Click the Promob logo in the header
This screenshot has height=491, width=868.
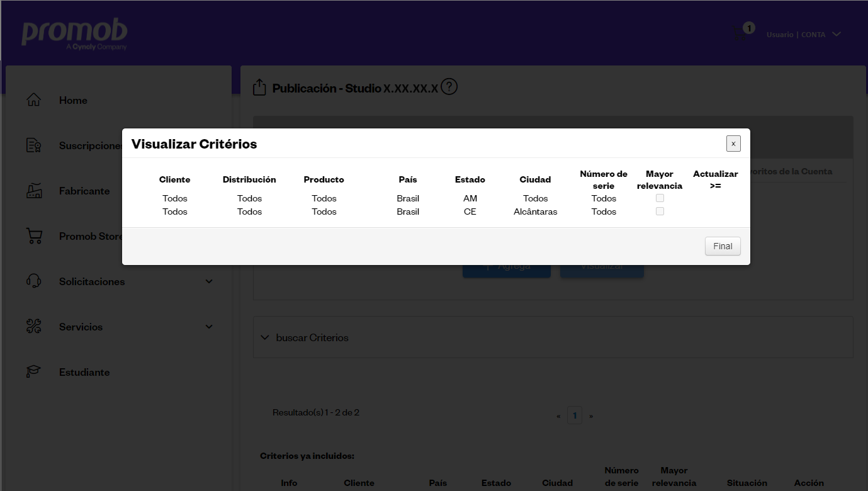(74, 34)
